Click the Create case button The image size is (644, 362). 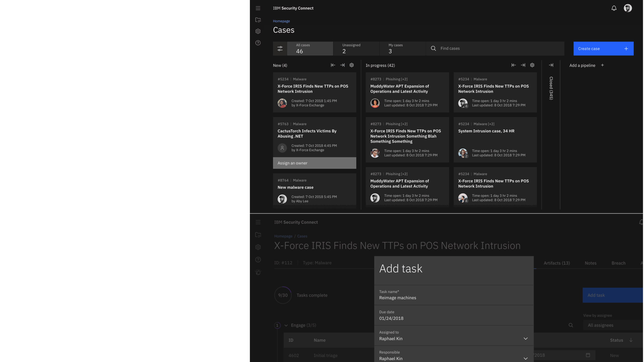tap(603, 49)
